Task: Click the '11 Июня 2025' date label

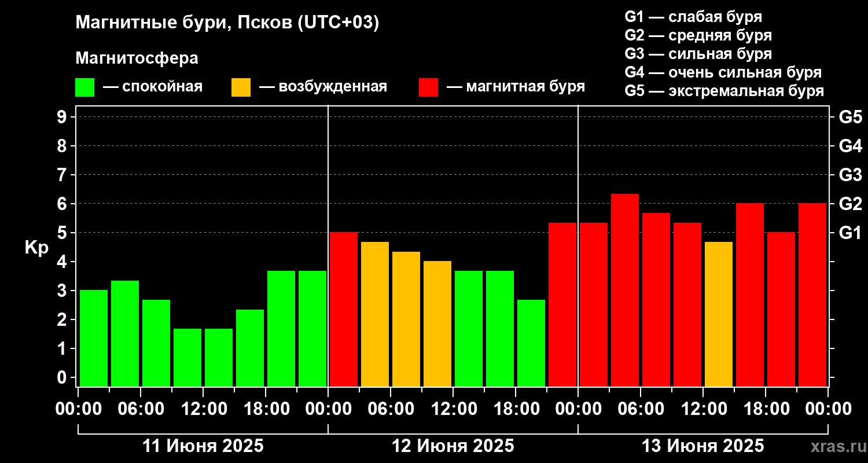Action: point(203,446)
